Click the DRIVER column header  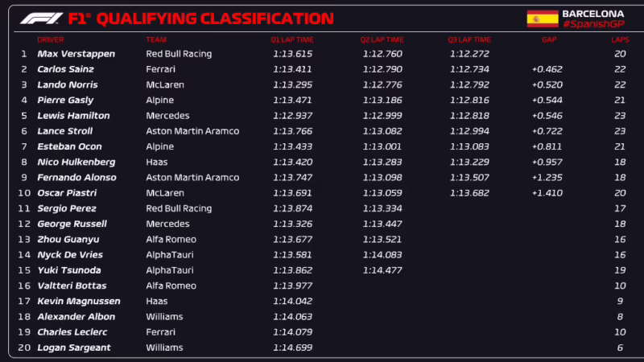pyautogui.click(x=50, y=39)
